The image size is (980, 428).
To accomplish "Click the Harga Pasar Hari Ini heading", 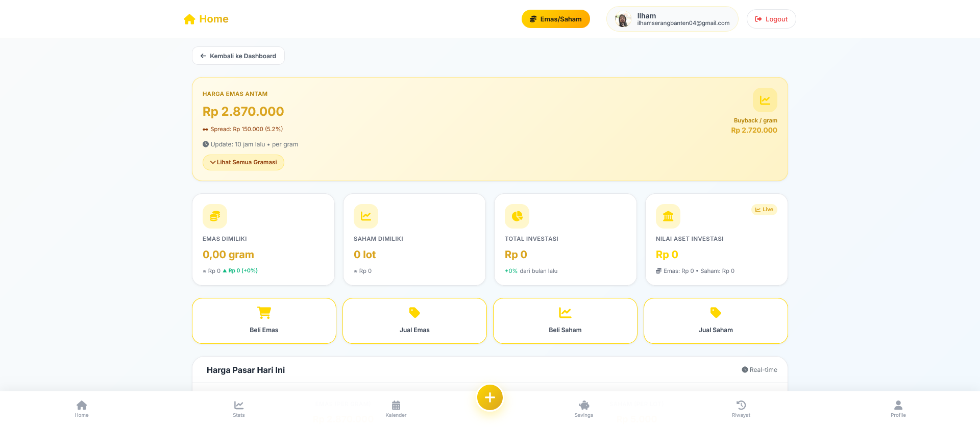I will 246,370.
